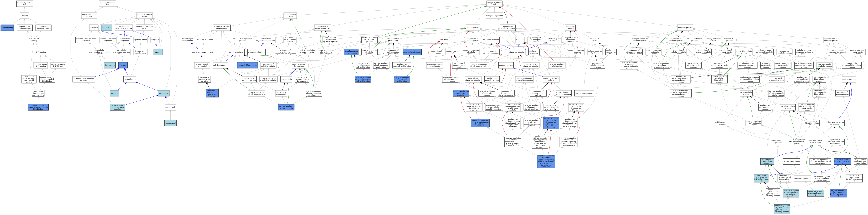
Task: Click the 'biological regulation' node
Action: coord(495,15)
